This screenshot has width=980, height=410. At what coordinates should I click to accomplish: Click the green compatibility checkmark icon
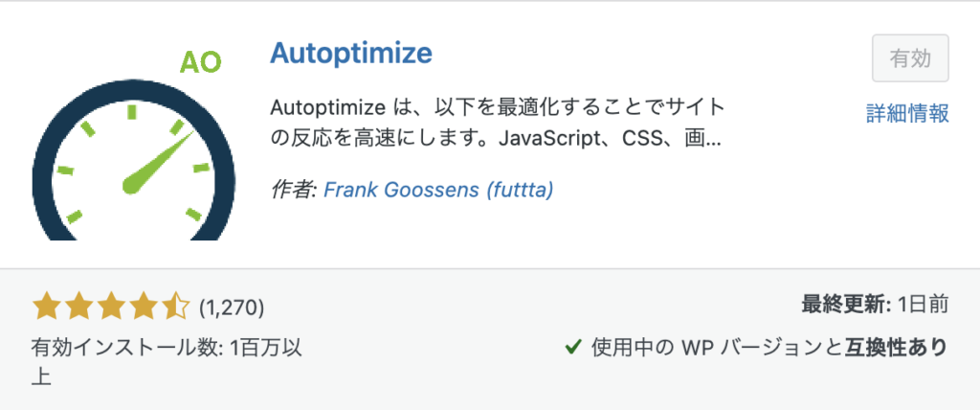click(x=573, y=346)
